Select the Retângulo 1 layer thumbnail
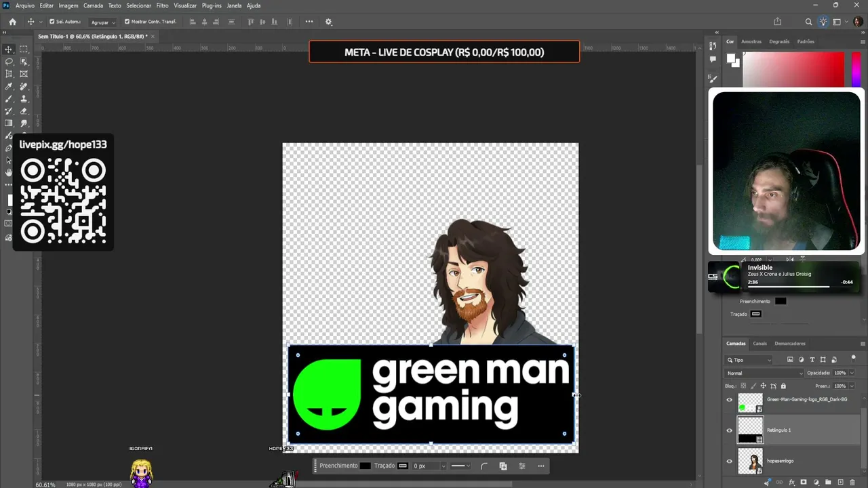Screen dimensions: 868x488 (x=750, y=430)
